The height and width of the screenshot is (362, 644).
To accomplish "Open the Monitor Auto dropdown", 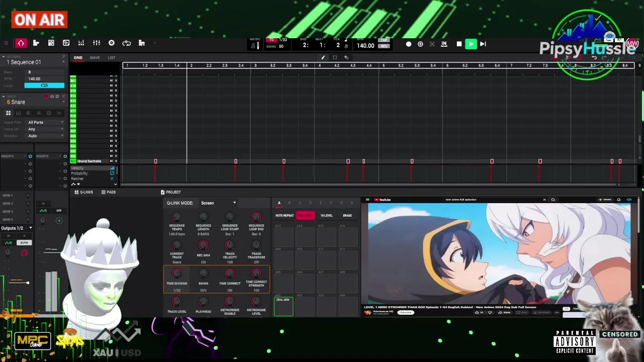I will 46,136.
